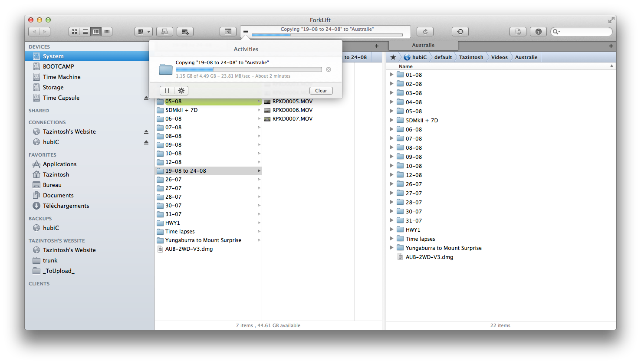Switch to icon view mode
The width and height of the screenshot is (641, 364).
[x=74, y=32]
